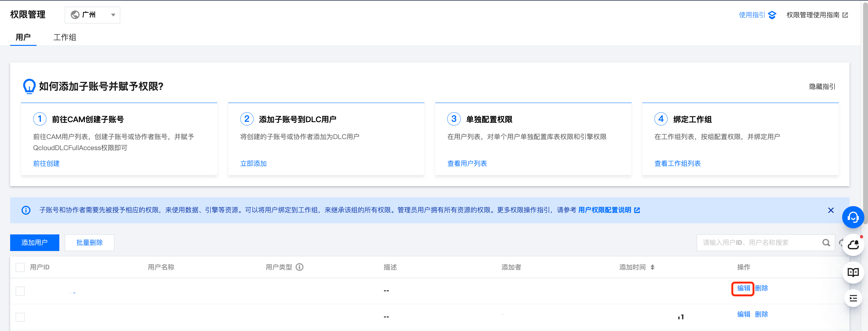868x331 pixels.
Task: Collapse guide via 隐藏指引
Action: coord(822,87)
